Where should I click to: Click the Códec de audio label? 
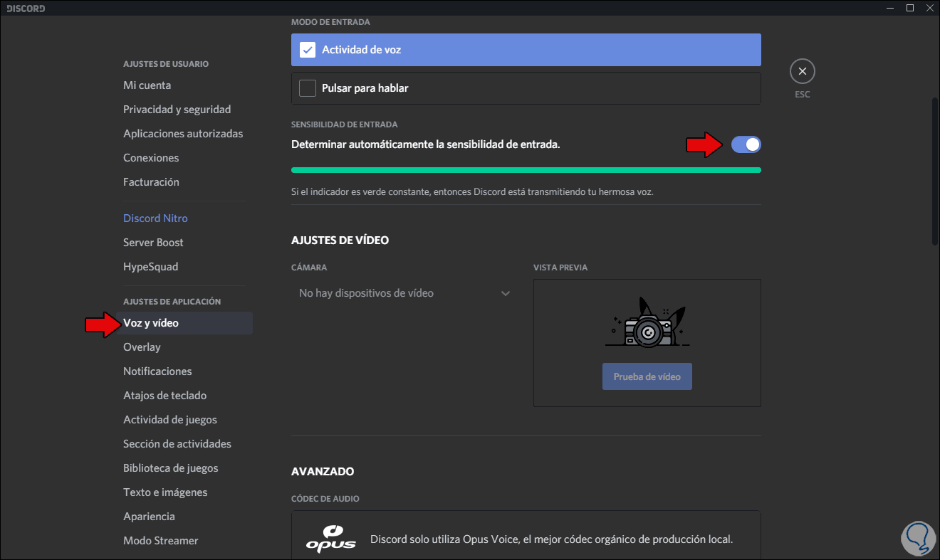(x=325, y=499)
